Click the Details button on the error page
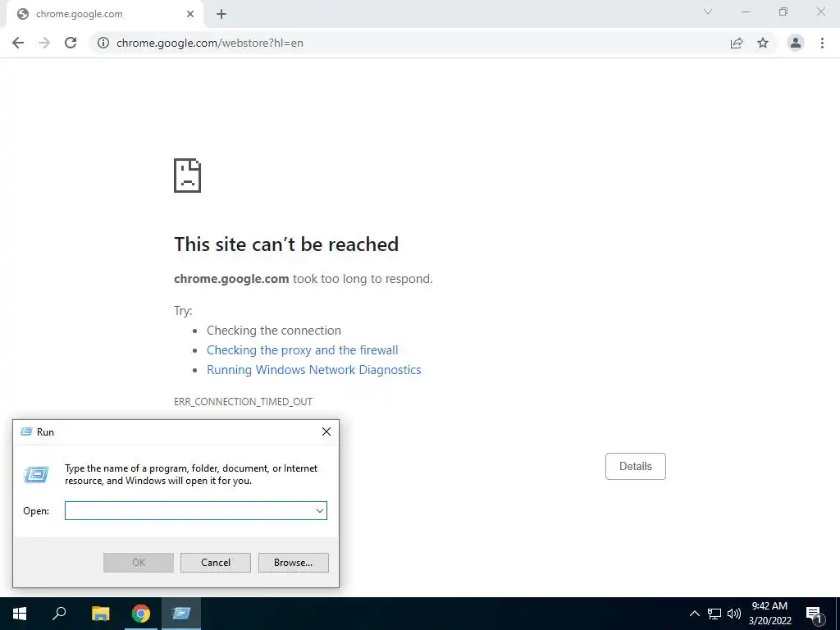The width and height of the screenshot is (840, 630). [x=636, y=466]
